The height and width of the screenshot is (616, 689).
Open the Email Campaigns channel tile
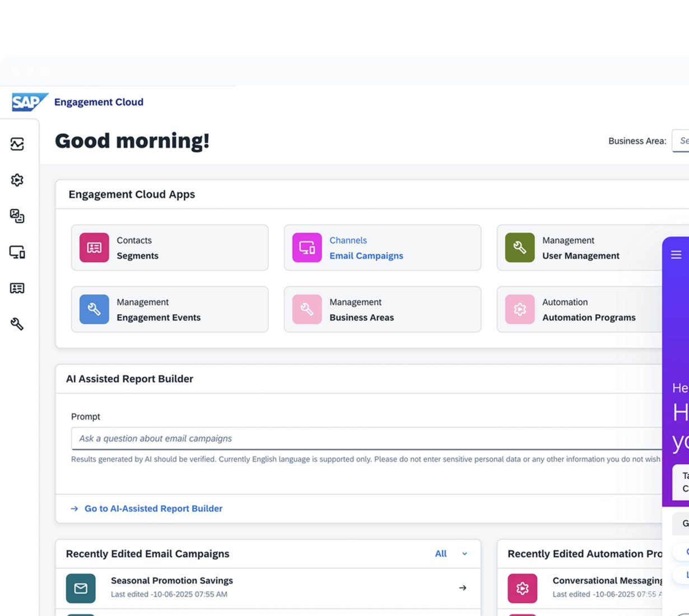coord(382,248)
